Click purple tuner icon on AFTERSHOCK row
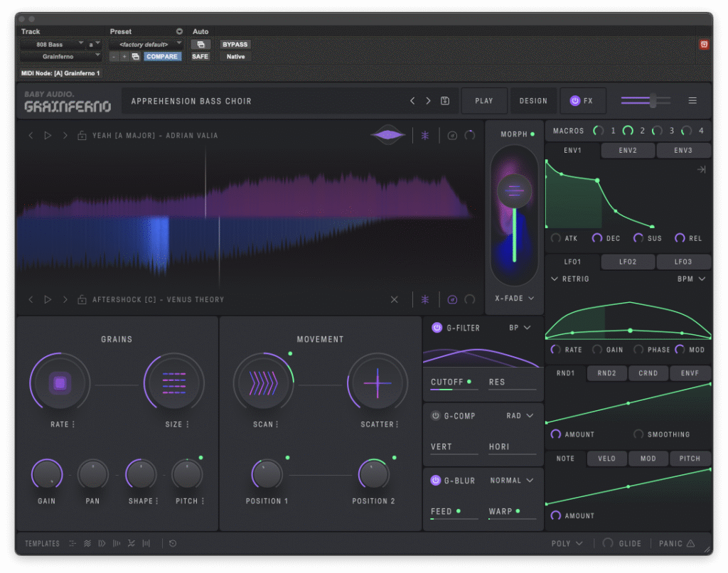Image resolution: width=728 pixels, height=573 pixels. (452, 299)
